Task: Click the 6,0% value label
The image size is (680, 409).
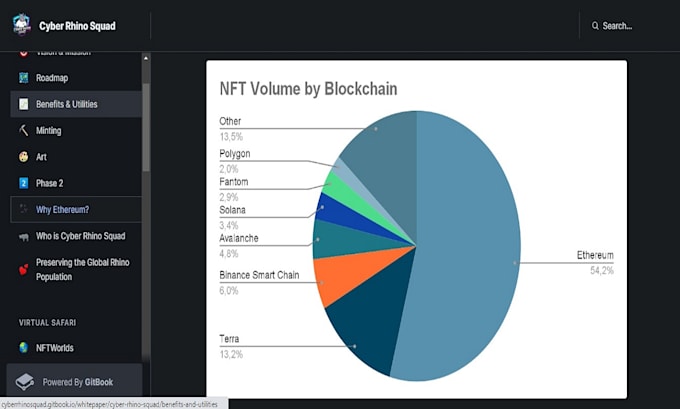Action: click(x=229, y=291)
